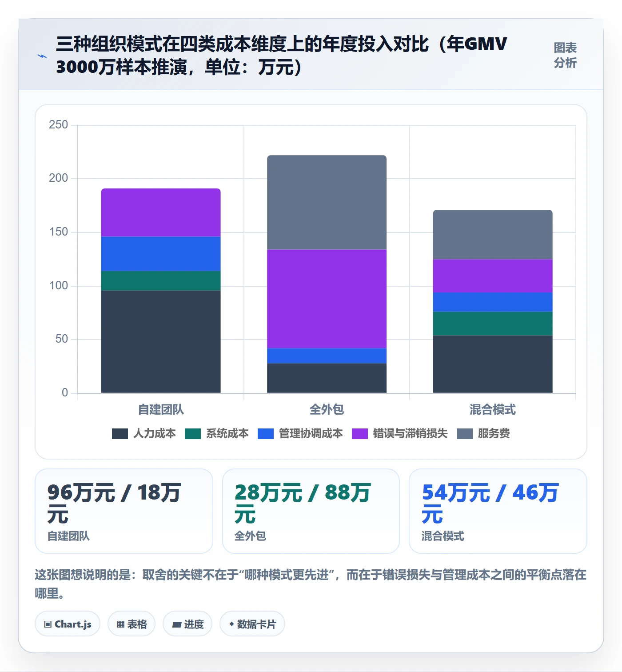This screenshot has height=672, width=622.
Task: Click the 自建团队 x-axis label
Action: (x=161, y=409)
